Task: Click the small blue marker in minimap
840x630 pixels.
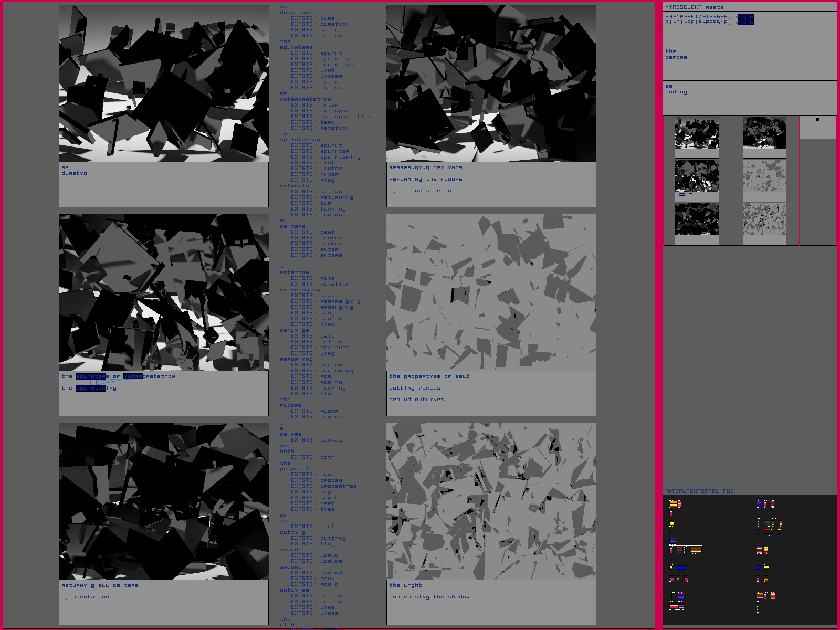Action: tap(817, 120)
